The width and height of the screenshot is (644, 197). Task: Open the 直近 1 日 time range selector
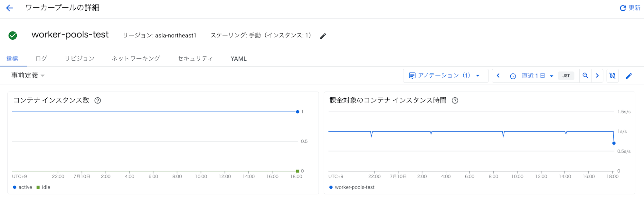[537, 76]
